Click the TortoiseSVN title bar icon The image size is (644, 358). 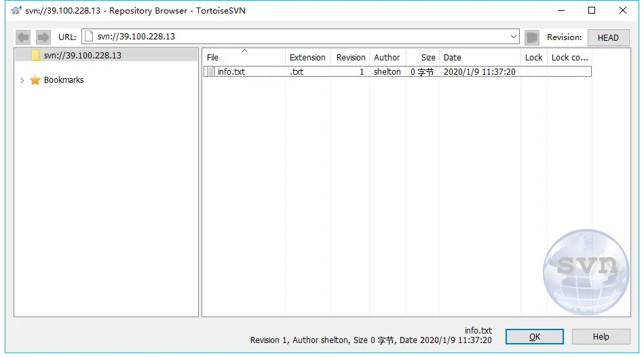[16, 10]
